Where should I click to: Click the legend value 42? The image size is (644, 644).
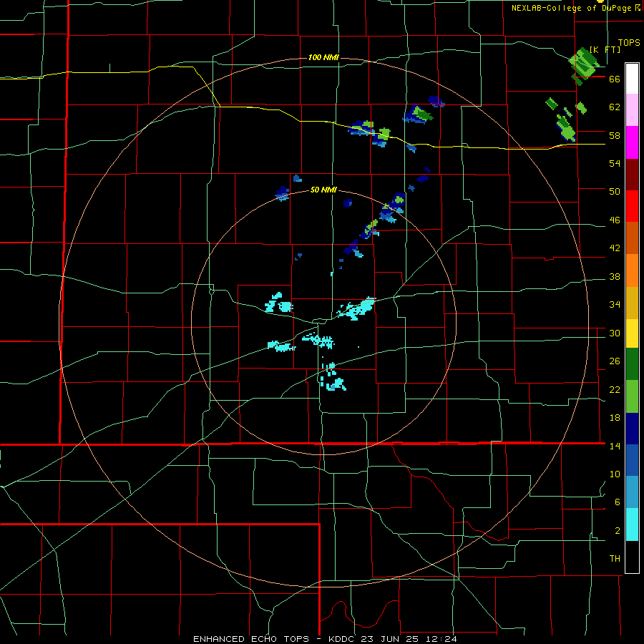(615, 248)
